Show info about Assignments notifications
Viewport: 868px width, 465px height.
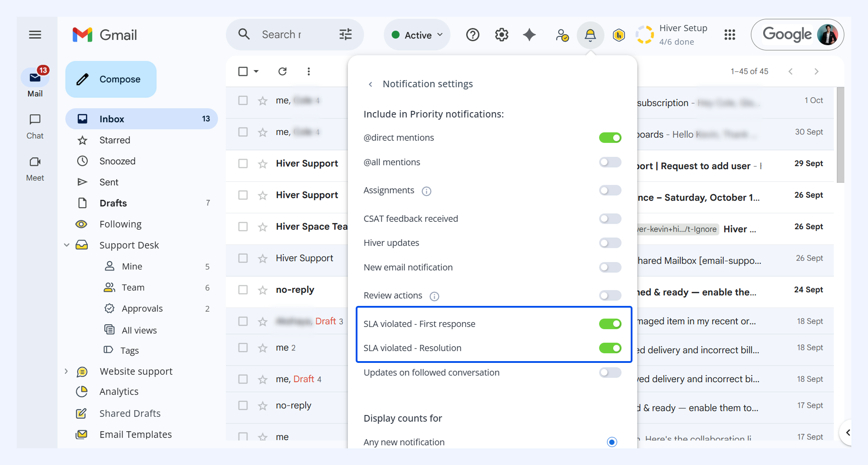pos(426,191)
